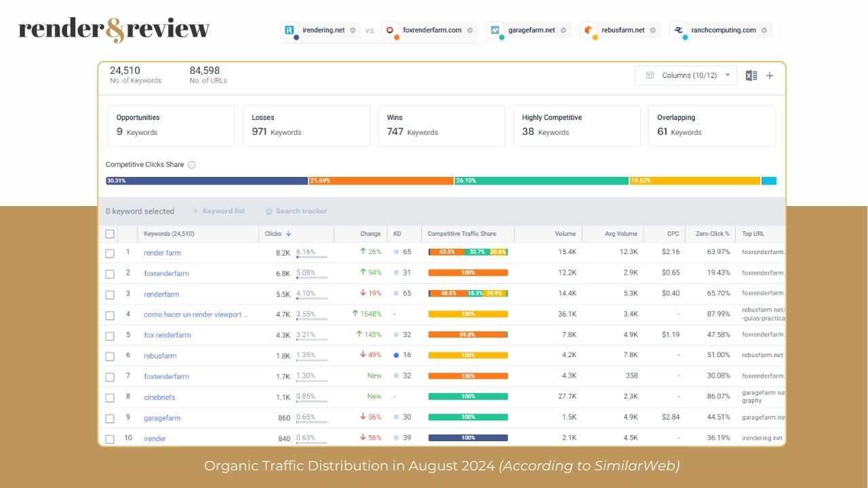The image size is (868, 488).
Task: Remove garagefarm.net from comparison
Action: click(x=564, y=30)
